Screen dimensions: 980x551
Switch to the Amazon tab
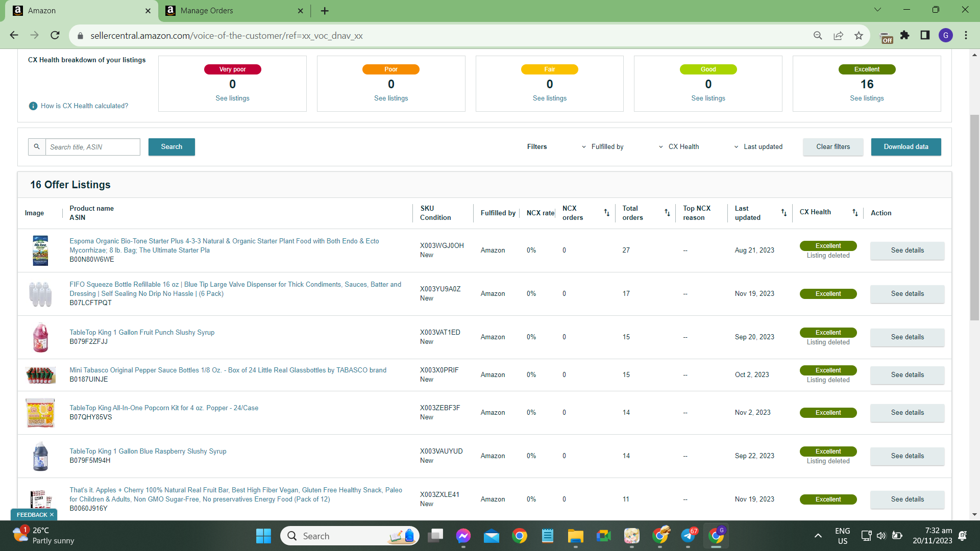(x=82, y=11)
